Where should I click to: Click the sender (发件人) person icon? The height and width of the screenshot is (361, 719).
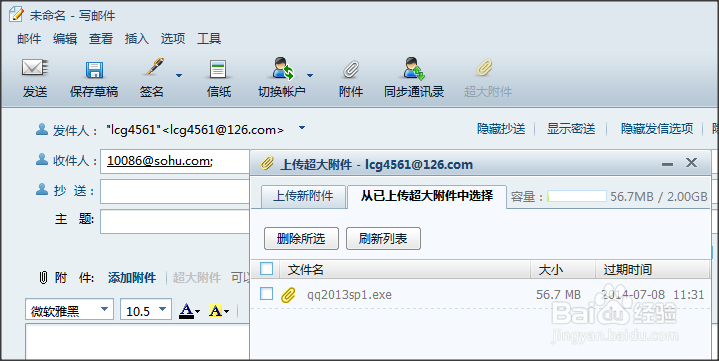coord(42,130)
